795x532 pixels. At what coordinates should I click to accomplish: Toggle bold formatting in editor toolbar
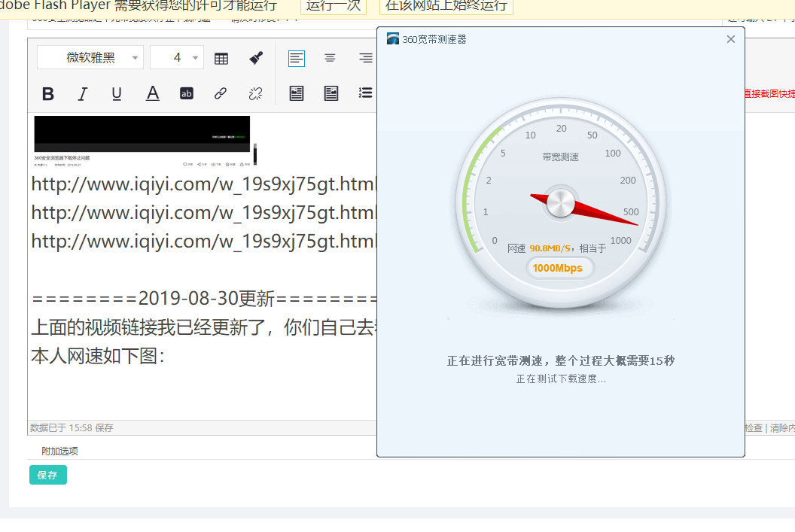tap(48, 94)
